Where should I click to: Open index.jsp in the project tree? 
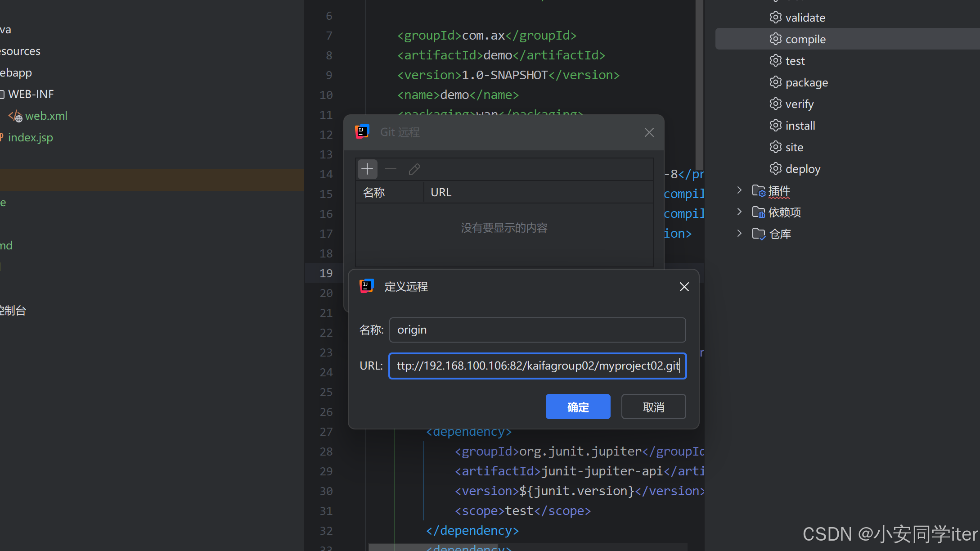[30, 137]
